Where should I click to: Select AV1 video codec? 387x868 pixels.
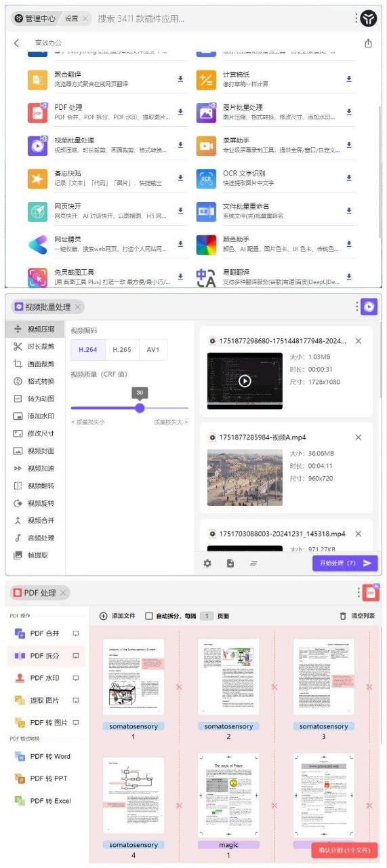click(x=152, y=350)
